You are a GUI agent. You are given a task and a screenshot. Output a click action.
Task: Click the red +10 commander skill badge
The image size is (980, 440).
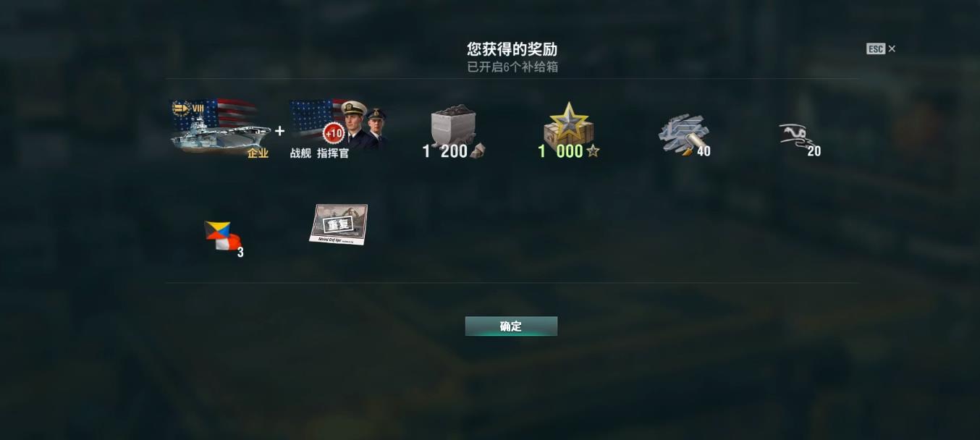coord(333,134)
